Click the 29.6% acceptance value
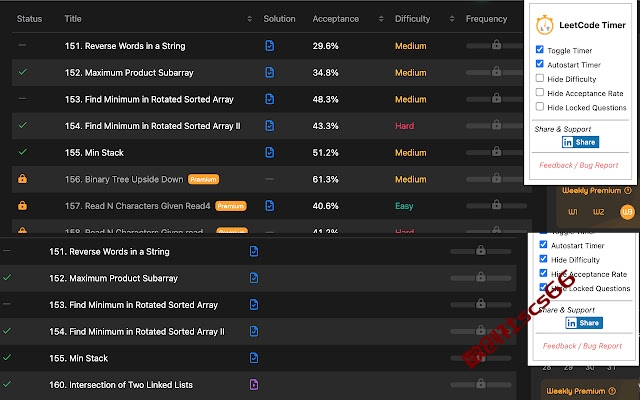This screenshot has width=640, height=400. tap(325, 46)
